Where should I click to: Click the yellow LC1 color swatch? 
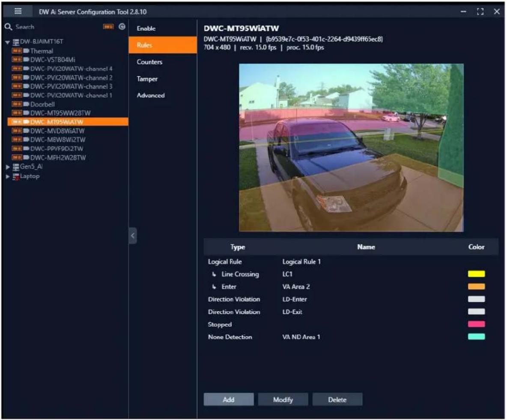[476, 274]
